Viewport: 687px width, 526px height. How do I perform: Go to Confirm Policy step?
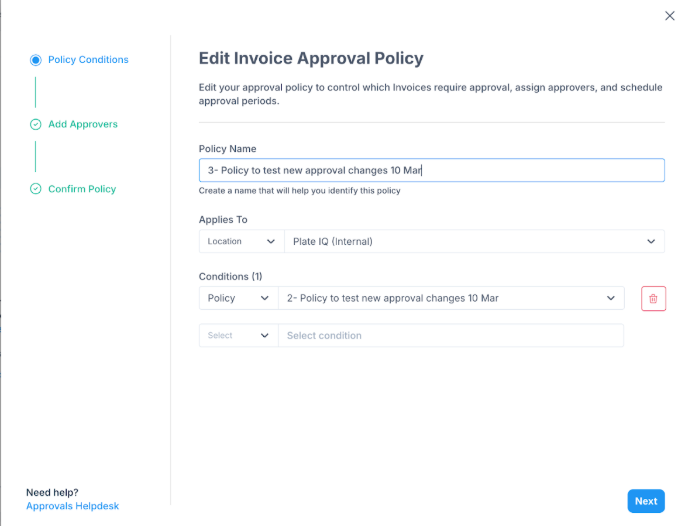tap(82, 189)
